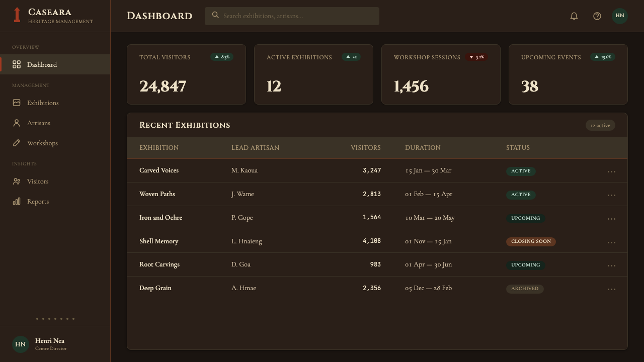Focus the Search exhibitions, artisans field
This screenshot has height=362, width=644.
pos(292,16)
